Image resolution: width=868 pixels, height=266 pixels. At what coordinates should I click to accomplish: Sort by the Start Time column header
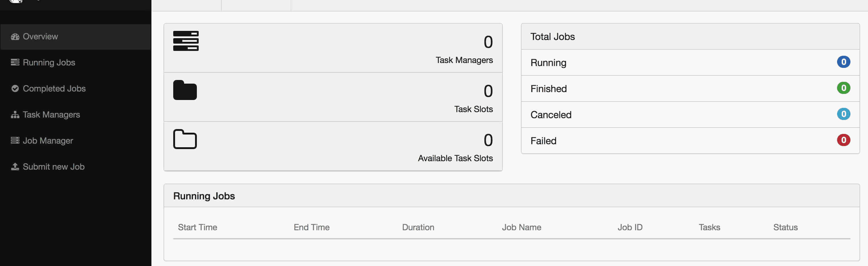(197, 228)
